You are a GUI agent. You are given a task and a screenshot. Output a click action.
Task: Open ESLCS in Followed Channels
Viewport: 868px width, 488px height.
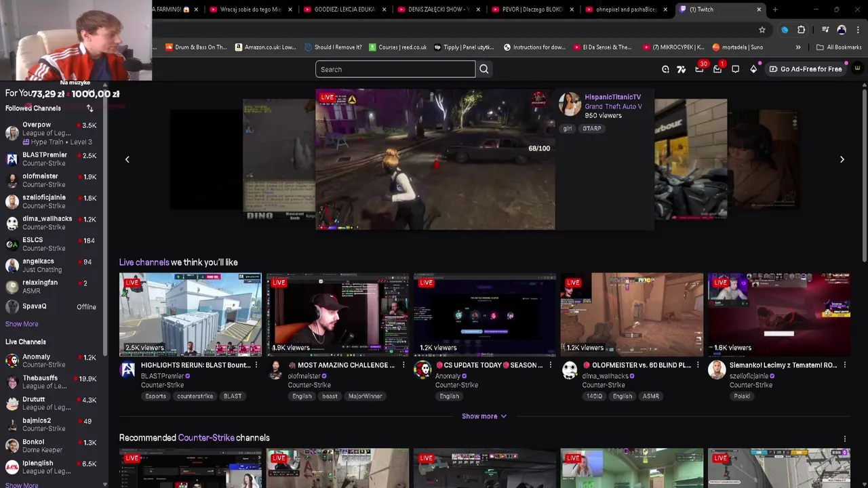[52, 244]
